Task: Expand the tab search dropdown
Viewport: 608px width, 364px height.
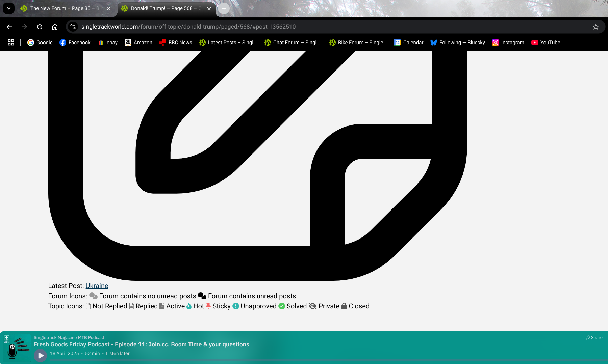Action: click(x=8, y=8)
